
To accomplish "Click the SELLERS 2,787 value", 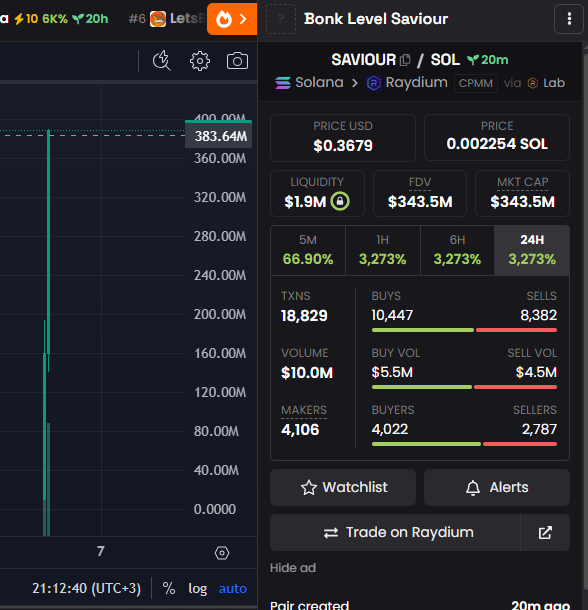I will coord(539,429).
